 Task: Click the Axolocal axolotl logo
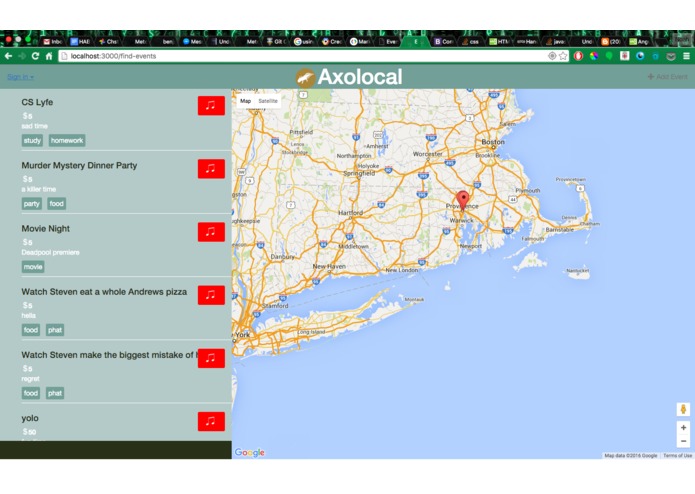click(305, 78)
